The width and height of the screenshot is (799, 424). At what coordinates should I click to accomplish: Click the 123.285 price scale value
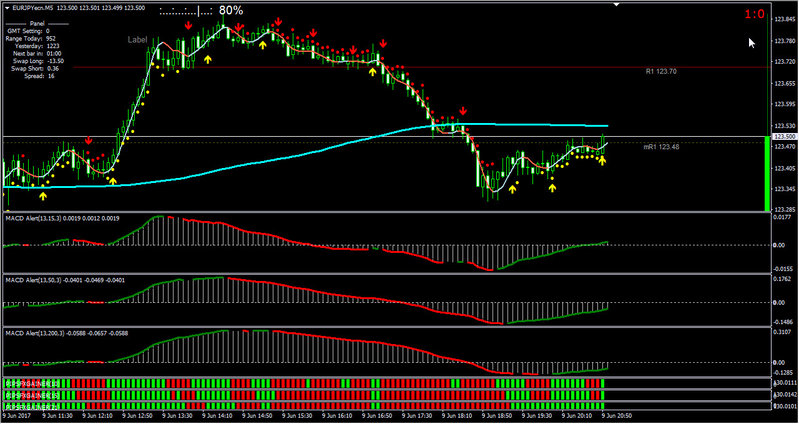click(x=783, y=209)
